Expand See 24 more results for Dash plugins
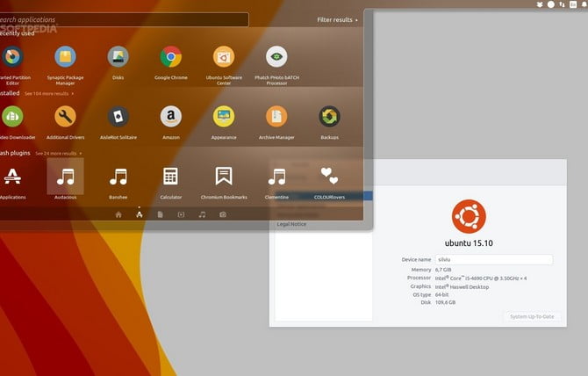This screenshot has width=588, height=376. 58,154
